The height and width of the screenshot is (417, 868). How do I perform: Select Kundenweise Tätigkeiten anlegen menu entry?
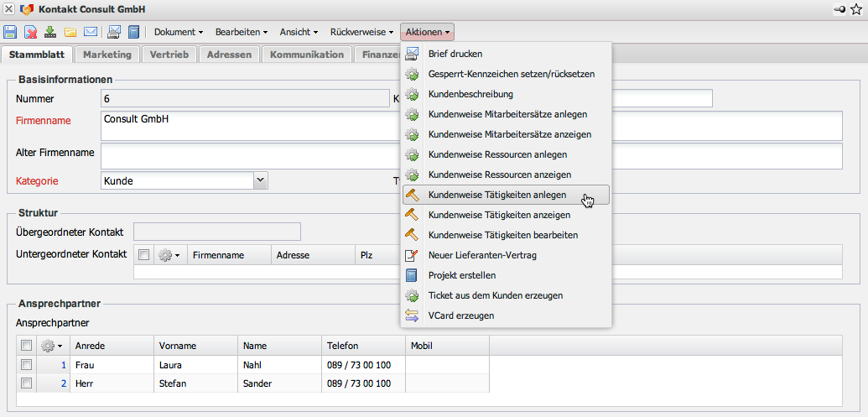[496, 195]
